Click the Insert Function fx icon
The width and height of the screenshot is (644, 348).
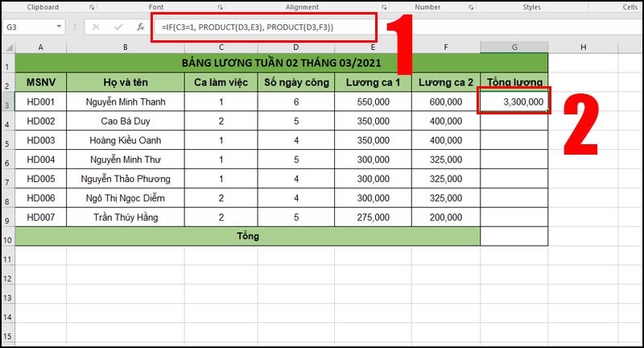[140, 27]
